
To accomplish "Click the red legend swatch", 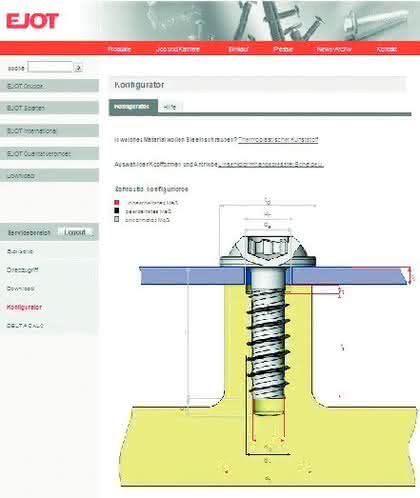I will 117,202.
